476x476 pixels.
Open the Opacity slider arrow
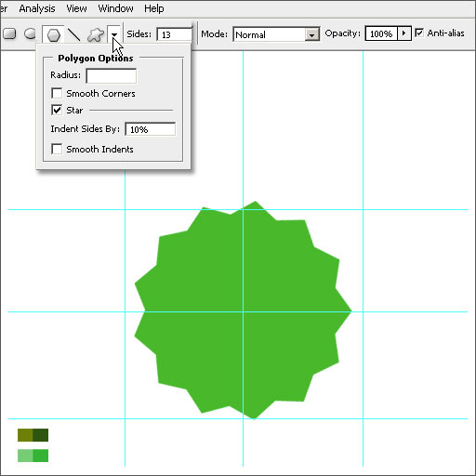point(403,33)
